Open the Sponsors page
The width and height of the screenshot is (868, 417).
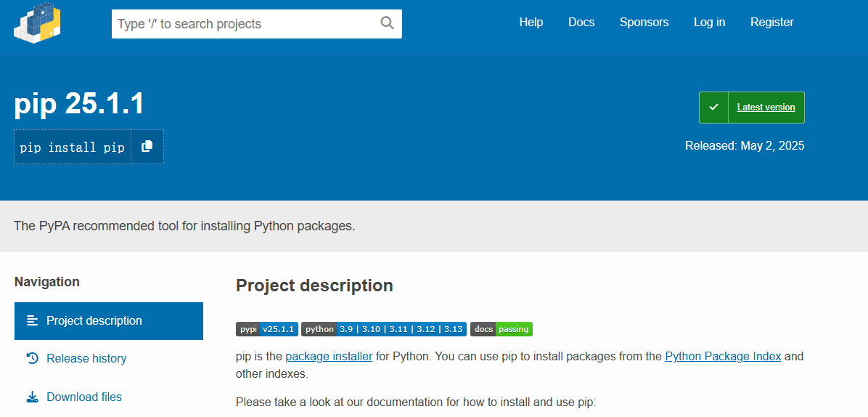click(644, 23)
